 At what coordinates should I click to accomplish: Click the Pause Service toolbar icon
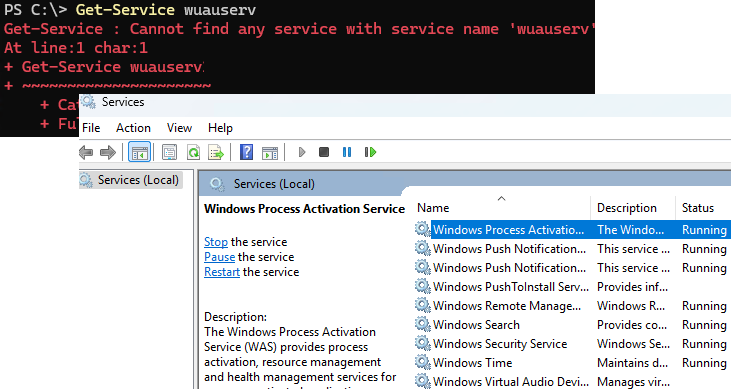(x=347, y=152)
